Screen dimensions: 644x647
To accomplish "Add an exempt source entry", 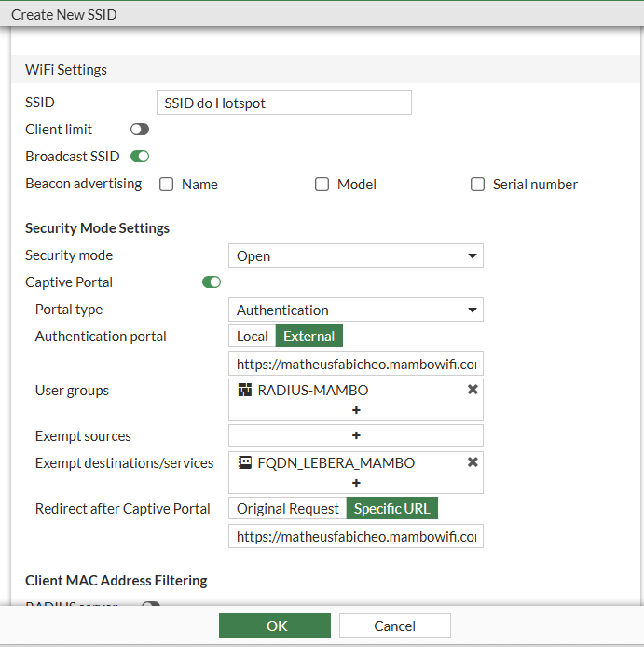I will [356, 435].
